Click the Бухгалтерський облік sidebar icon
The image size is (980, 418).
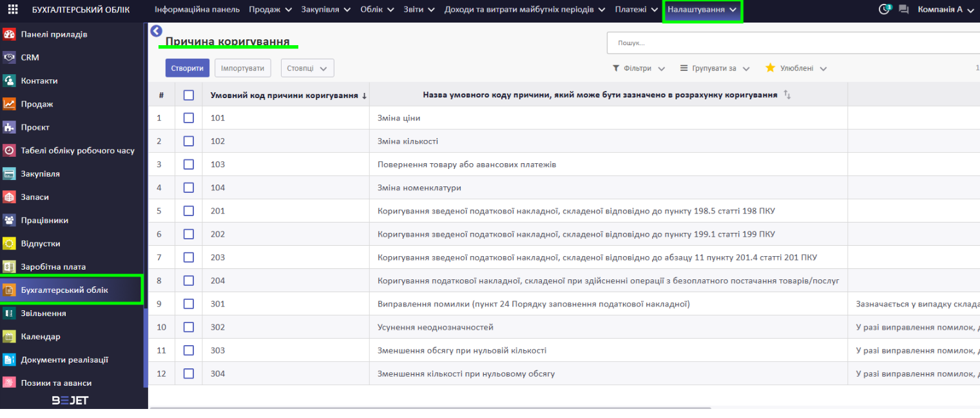pyautogui.click(x=9, y=290)
